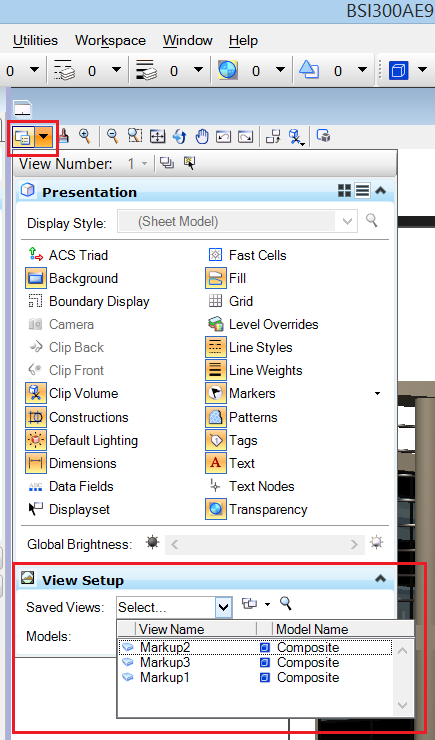This screenshot has width=435, height=740.
Task: Click the magnifier next to Display Style
Action: tap(372, 220)
